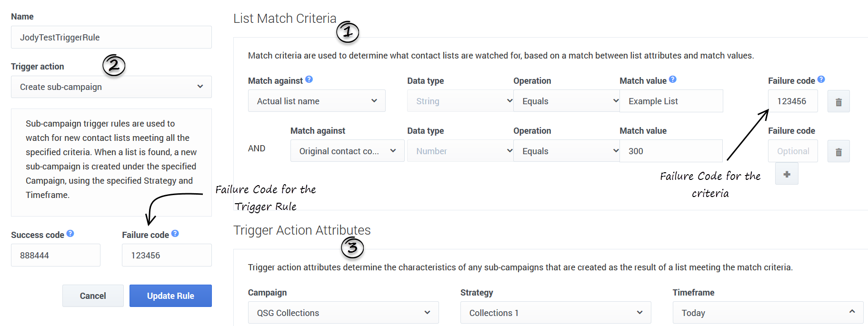Add a new match criteria row
Image resolution: width=868 pixels, height=326 pixels.
787,174
